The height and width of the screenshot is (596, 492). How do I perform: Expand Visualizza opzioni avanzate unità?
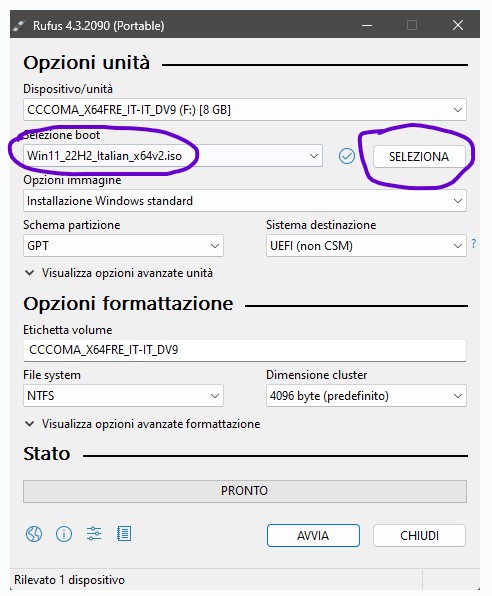[119, 273]
